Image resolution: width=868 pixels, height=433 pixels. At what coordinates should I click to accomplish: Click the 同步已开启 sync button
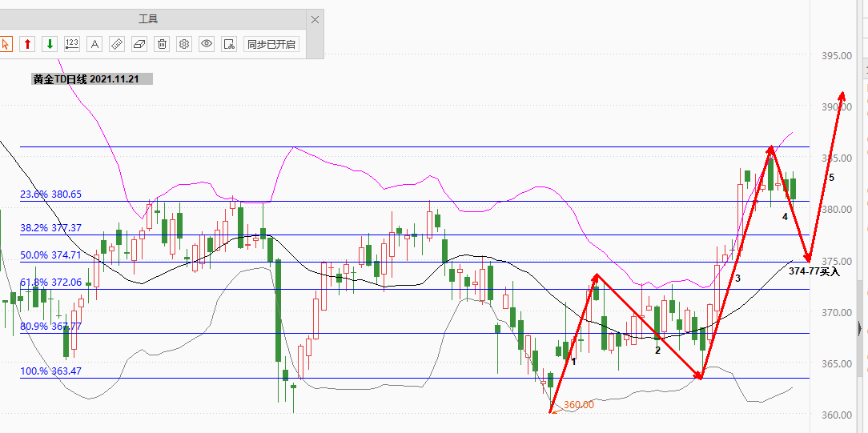click(271, 44)
